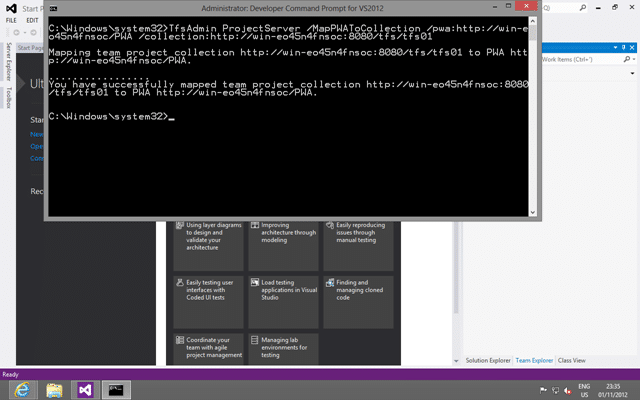This screenshot has width=640, height=400.
Task: Maximize the Developer Command Prompt window
Action: point(508,6)
